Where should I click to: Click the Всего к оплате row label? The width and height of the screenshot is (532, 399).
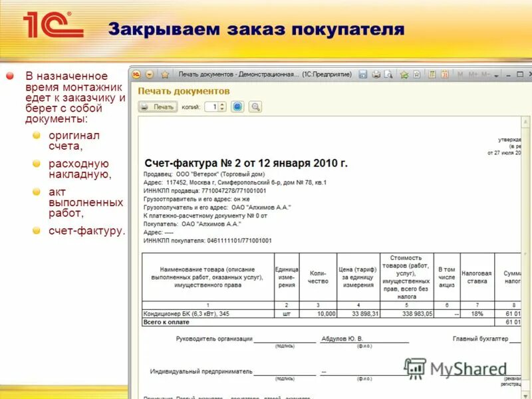coord(166,323)
